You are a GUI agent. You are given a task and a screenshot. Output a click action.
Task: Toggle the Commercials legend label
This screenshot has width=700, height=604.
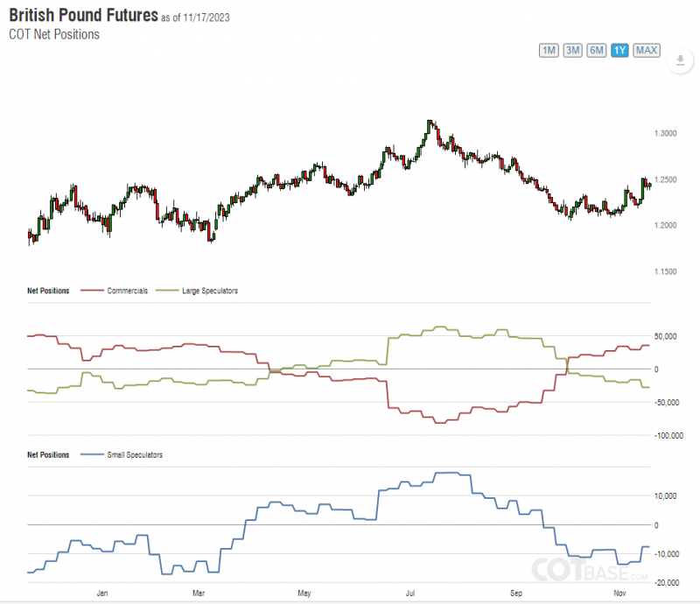click(x=128, y=290)
